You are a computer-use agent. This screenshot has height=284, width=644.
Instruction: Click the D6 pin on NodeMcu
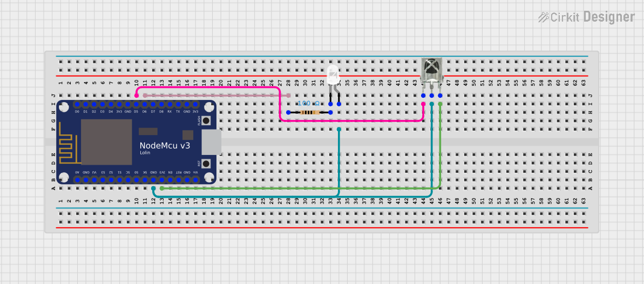tap(145, 104)
